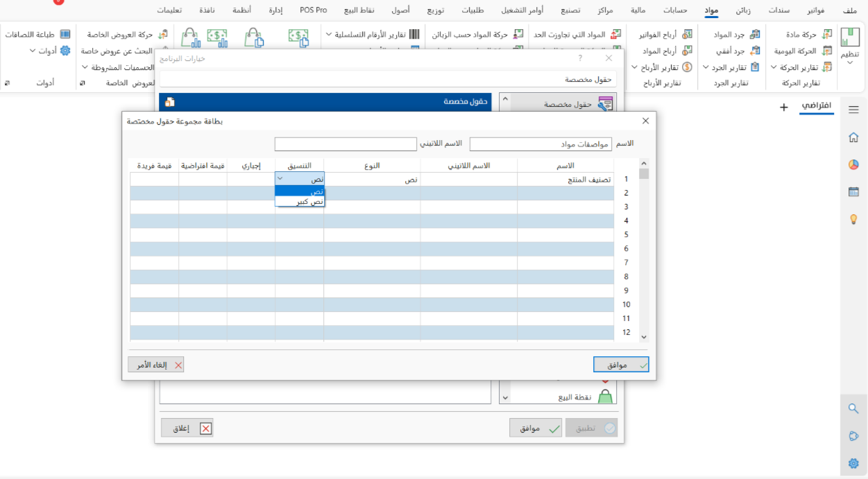
Task: Click the settings gear in sidebar
Action: (853, 463)
